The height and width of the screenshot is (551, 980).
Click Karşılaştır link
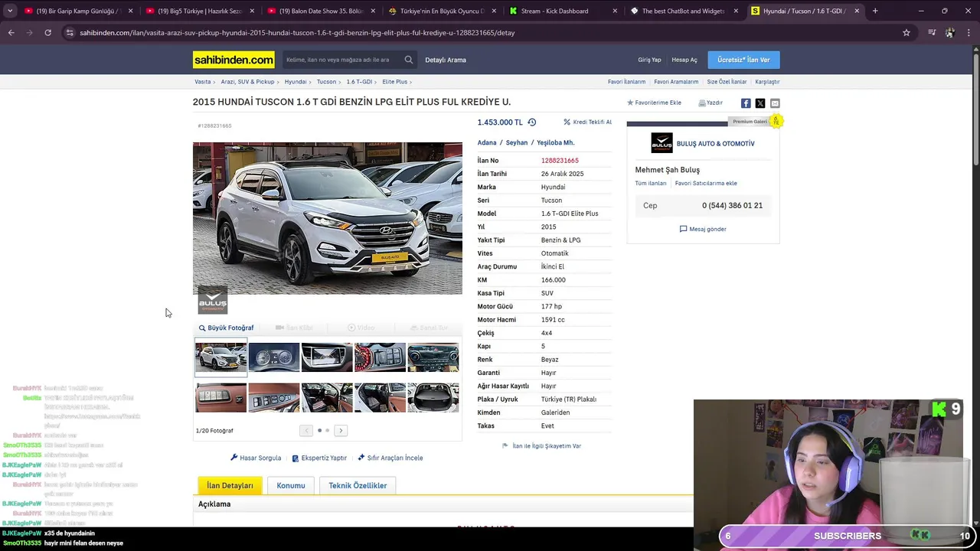click(x=767, y=81)
